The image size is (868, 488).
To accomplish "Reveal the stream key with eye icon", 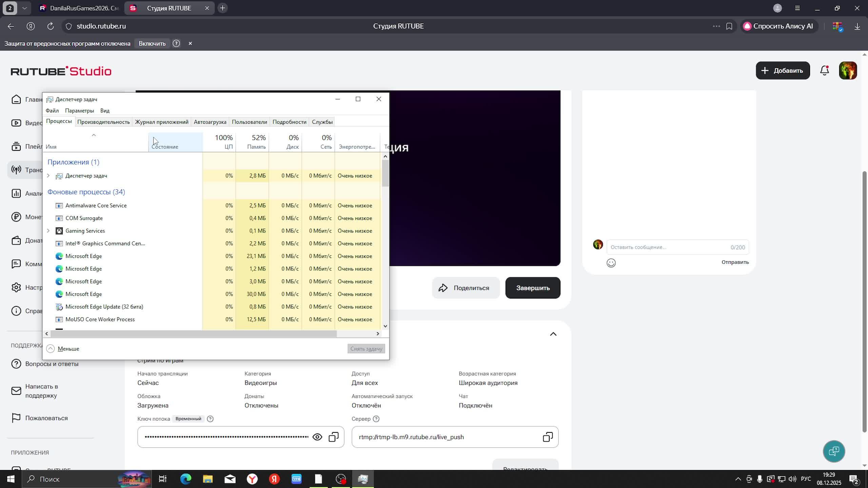I will (317, 437).
